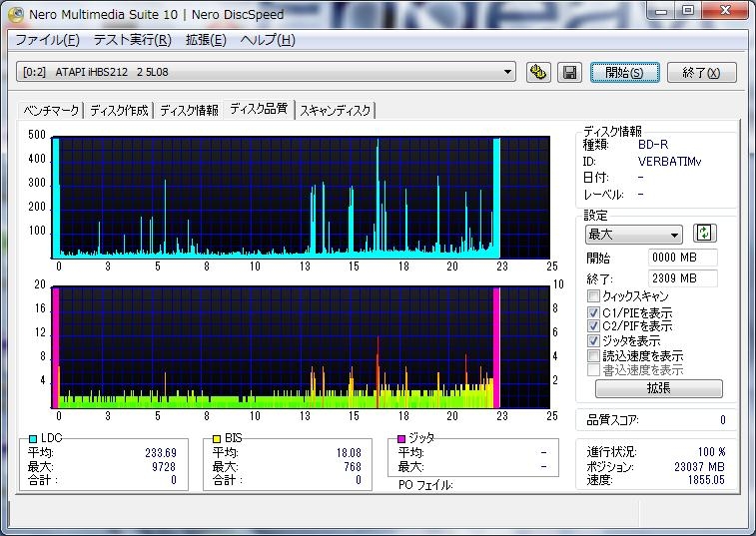Toggle the ジッタを表示 checkbox
Viewport: 756px width, 536px height.
click(x=593, y=340)
